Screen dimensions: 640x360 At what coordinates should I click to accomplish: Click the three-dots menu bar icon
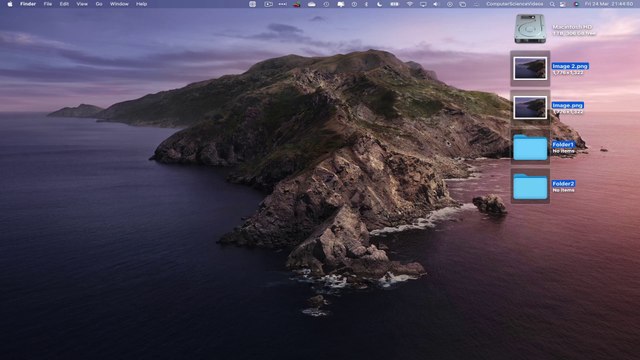click(x=282, y=4)
